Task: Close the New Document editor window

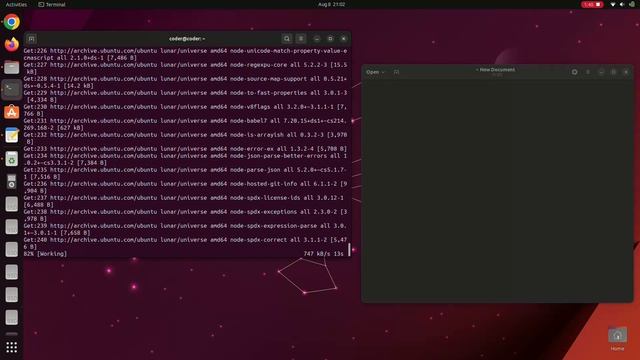Action: coord(626,72)
